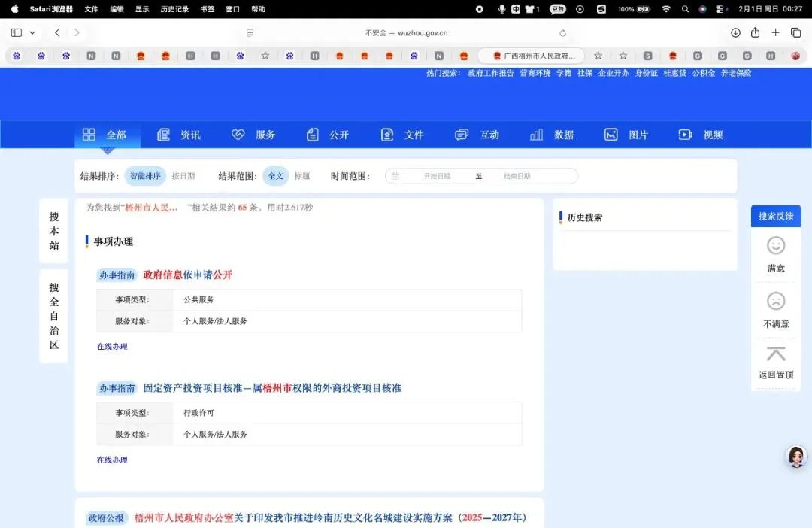Open the 书签 menu
The image size is (812, 528).
click(x=208, y=9)
